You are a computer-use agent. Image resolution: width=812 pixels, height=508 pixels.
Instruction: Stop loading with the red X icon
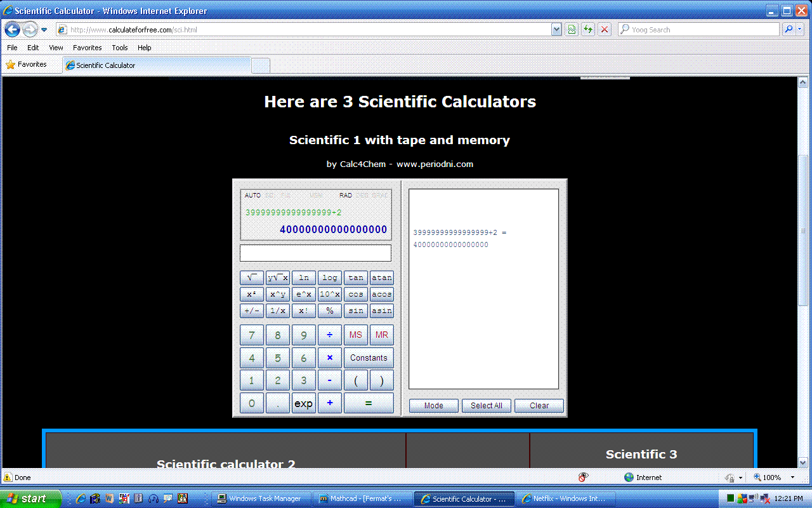[x=605, y=29]
